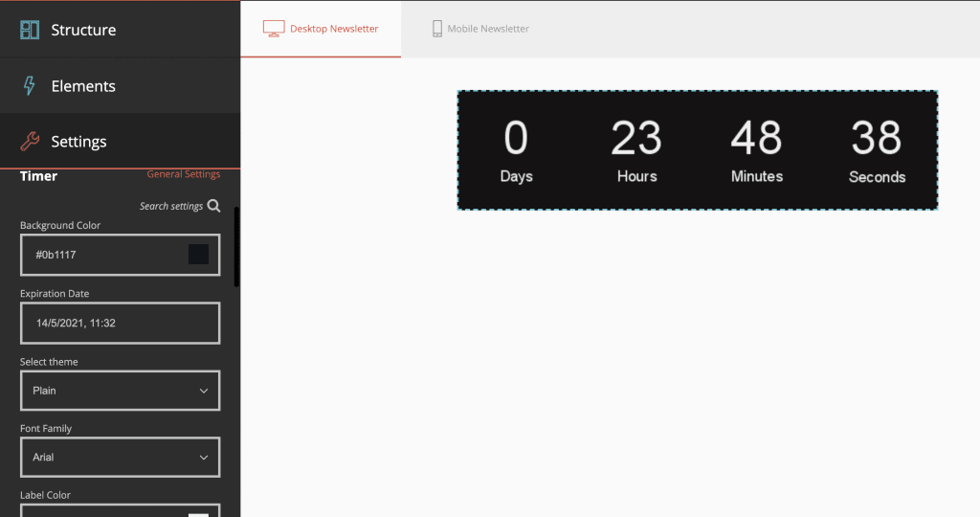Click the #0b1117 hex color field
Screen dimensions: 980x517
[x=96, y=255]
